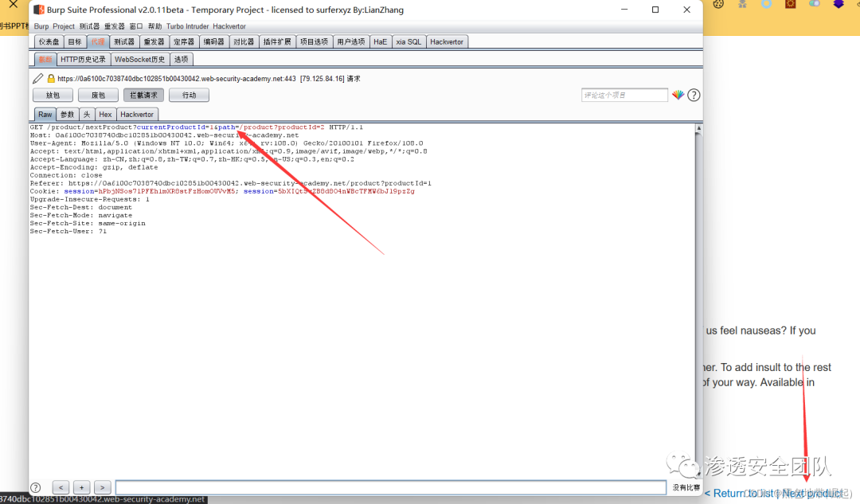
Task: Click the request editor scrollbar up arrow
Action: 698,128
